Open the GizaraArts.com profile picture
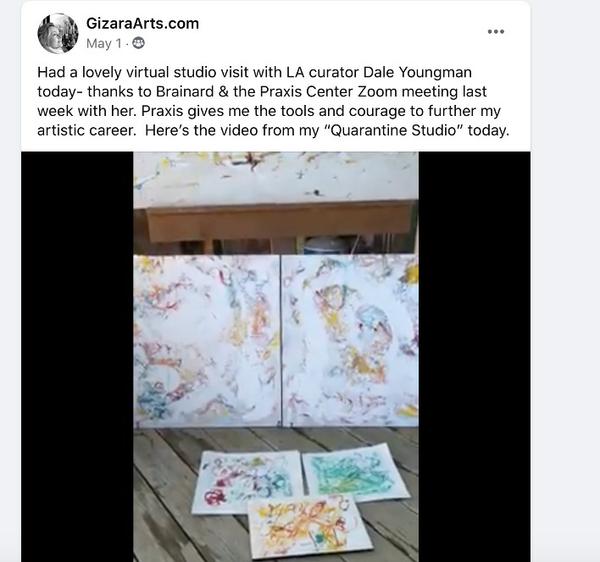This screenshot has height=562, width=600. [58, 33]
